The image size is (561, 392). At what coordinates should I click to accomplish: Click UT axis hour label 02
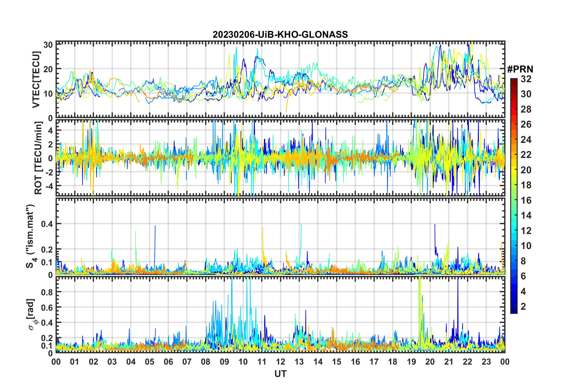point(93,362)
